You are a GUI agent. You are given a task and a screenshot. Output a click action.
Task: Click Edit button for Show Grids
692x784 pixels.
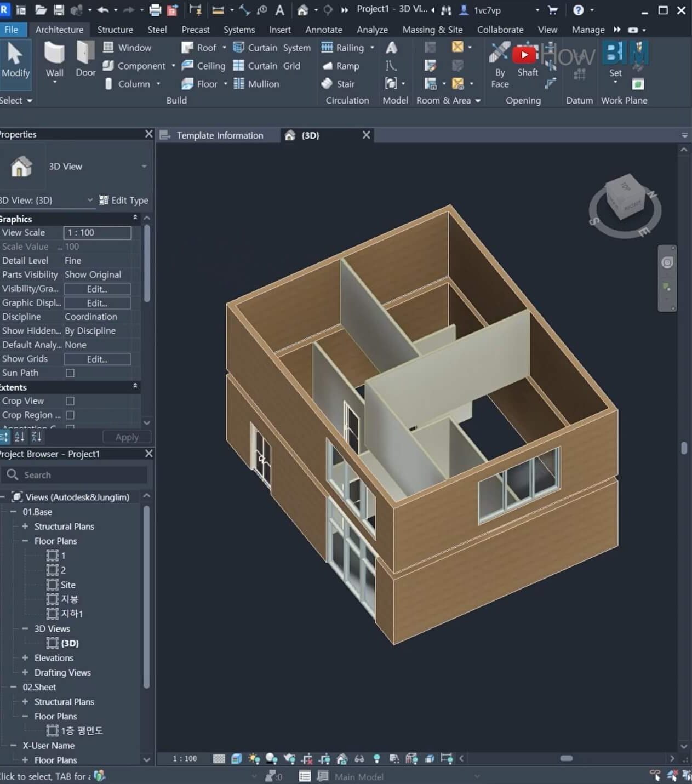point(97,359)
